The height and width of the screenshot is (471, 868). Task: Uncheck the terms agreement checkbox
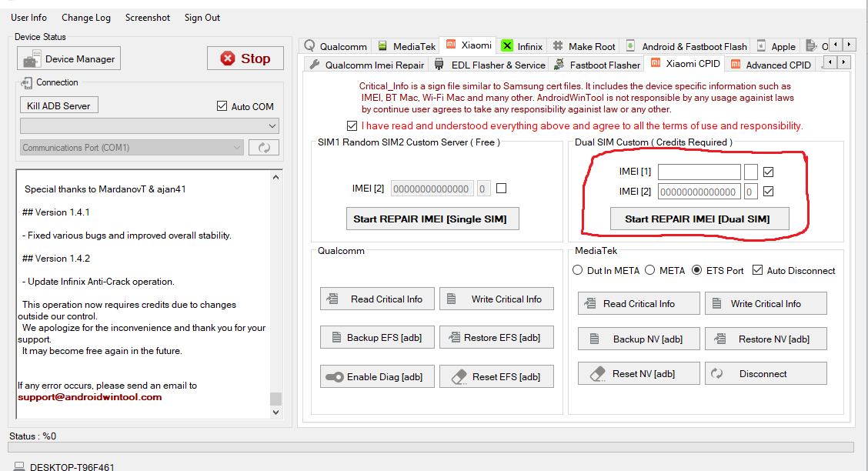[352, 125]
